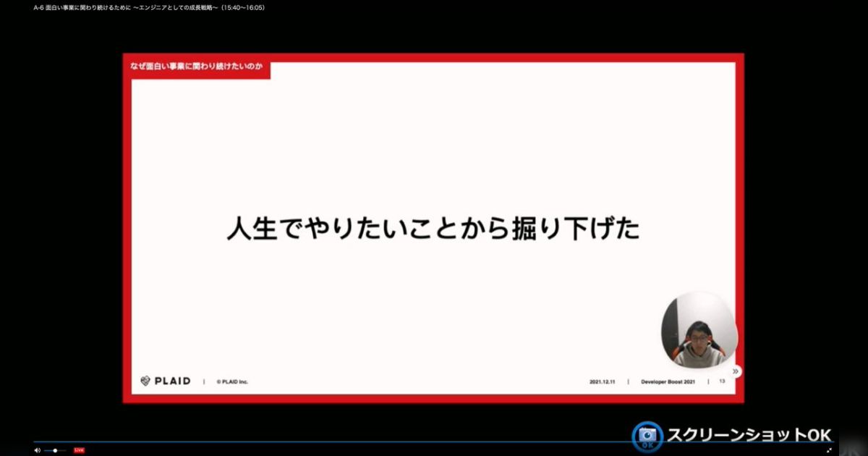Click the screenshot camera icon overlay
Image resolution: width=868 pixels, height=456 pixels.
pos(649,434)
